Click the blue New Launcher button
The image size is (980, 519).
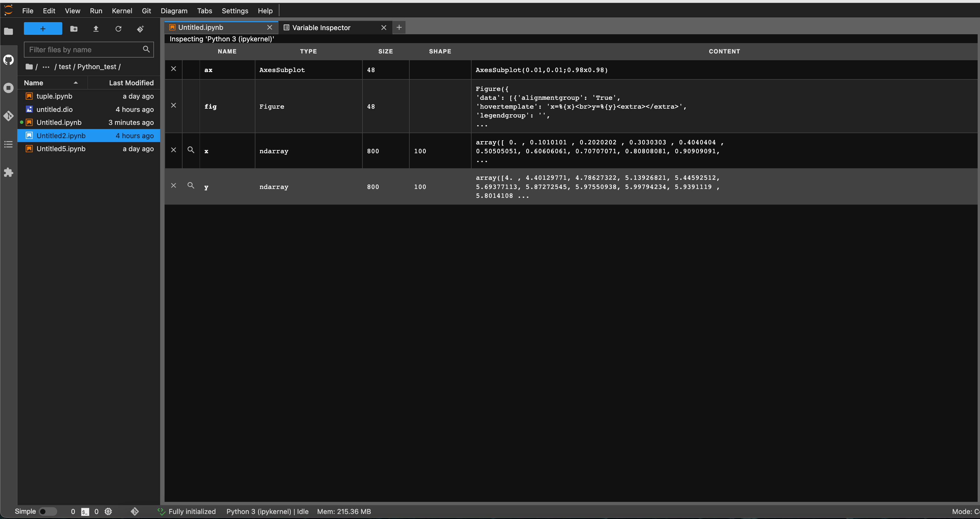point(43,29)
